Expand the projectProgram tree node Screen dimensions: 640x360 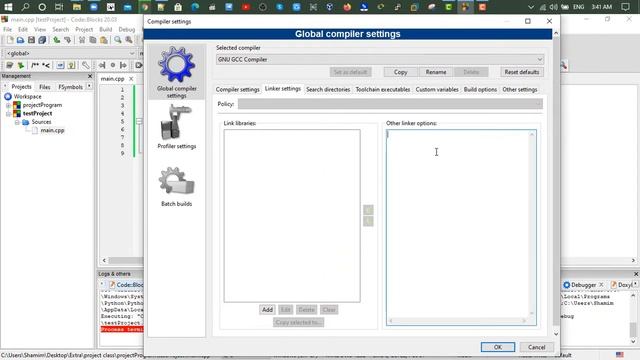[x=8, y=105]
